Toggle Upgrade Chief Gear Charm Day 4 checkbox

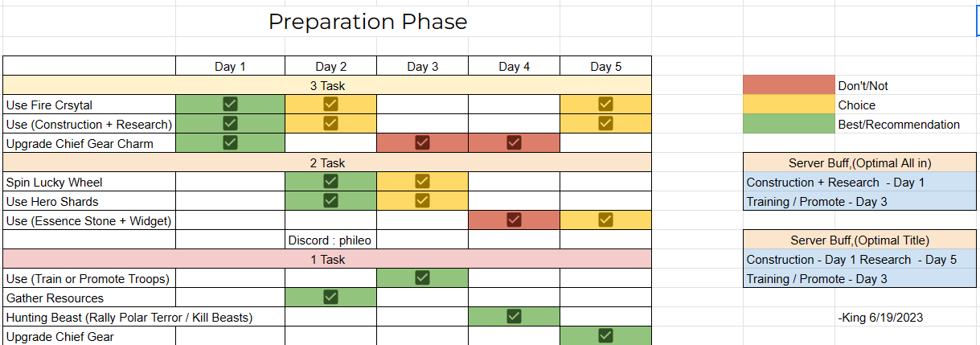coord(515,142)
